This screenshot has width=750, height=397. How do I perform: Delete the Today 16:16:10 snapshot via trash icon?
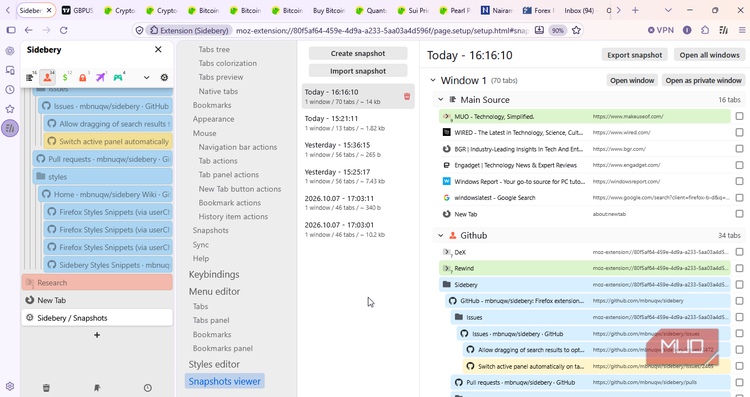[407, 97]
